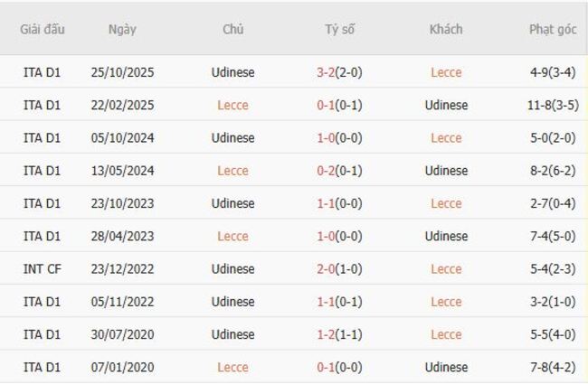This screenshot has height=384, width=588.
Task: Click the 3-2 score on 25/10/2025
Action: point(327,72)
